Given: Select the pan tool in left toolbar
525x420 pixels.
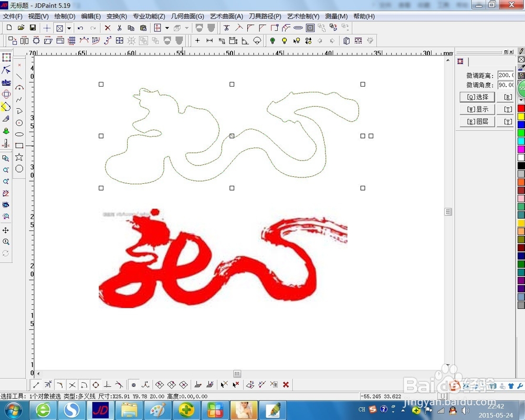Looking at the screenshot, I should point(7,229).
